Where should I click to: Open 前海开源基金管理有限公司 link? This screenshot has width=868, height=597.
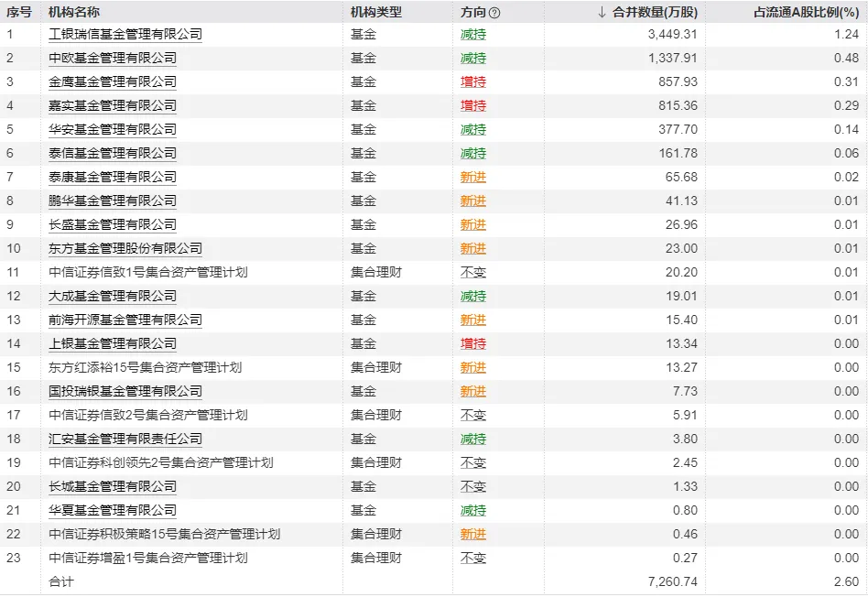click(125, 320)
